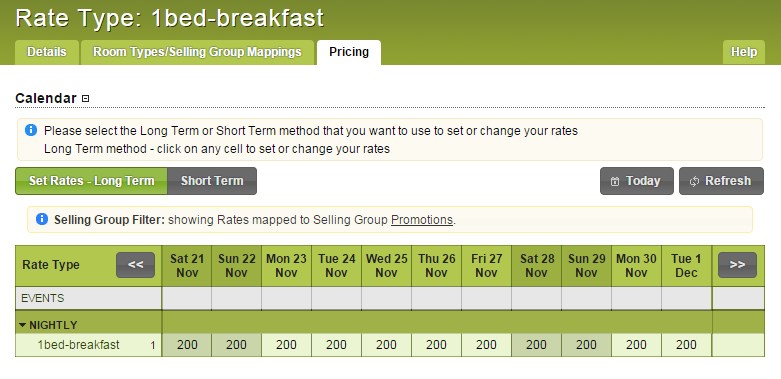Click the info icon beside Selling Group Filter
The width and height of the screenshot is (781, 379).
click(x=42, y=219)
